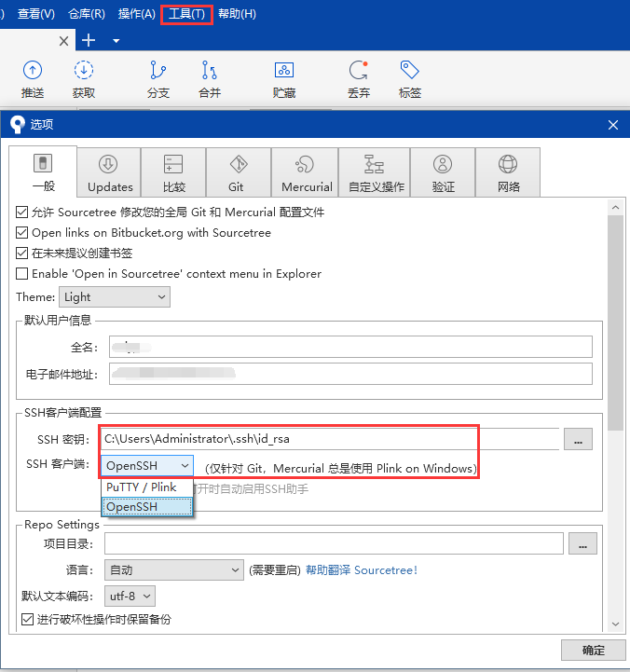Open the 查看(V) menu
Viewport: 630px width, 672px height.
click(x=36, y=14)
